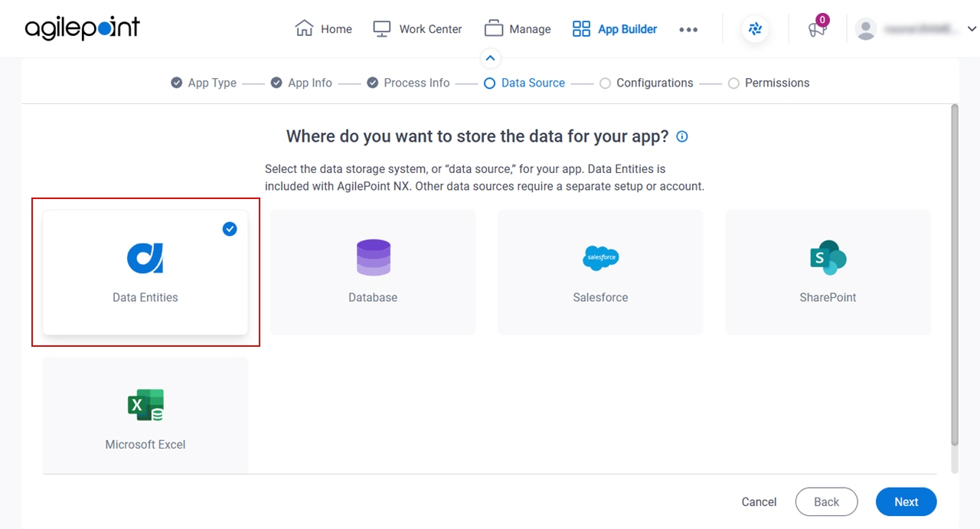Click the Cancel link
This screenshot has height=529, width=980.
tap(759, 502)
